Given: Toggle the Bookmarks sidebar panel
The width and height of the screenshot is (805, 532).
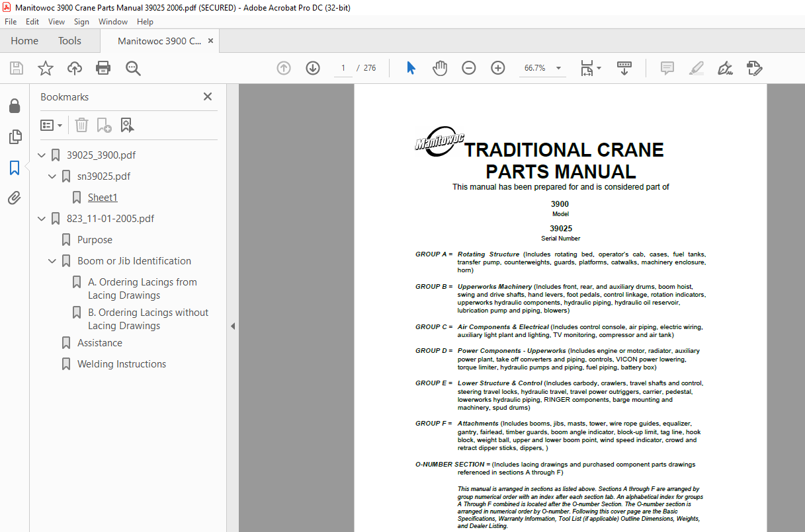Looking at the screenshot, I should (15, 168).
